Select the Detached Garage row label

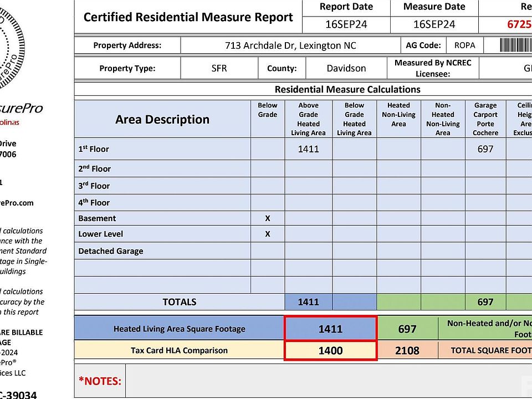point(111,251)
